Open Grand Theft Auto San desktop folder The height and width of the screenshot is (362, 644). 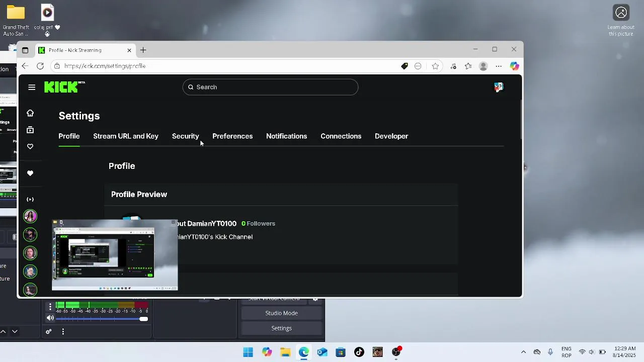(x=16, y=21)
